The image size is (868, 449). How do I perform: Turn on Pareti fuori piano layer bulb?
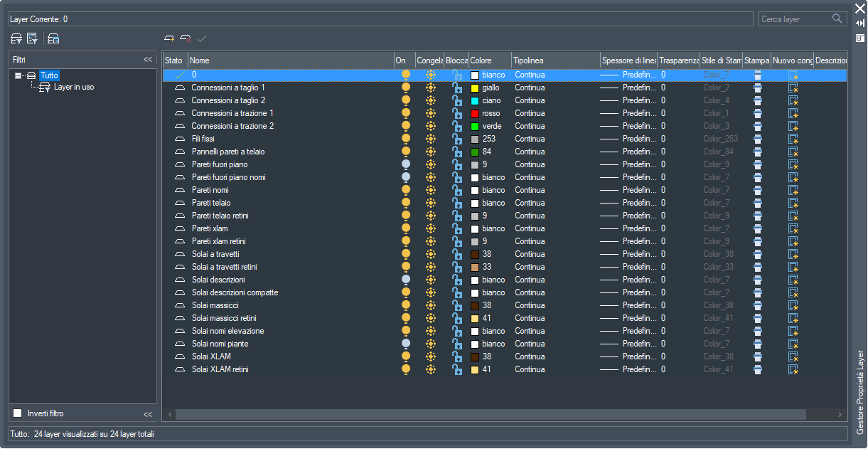point(406,164)
